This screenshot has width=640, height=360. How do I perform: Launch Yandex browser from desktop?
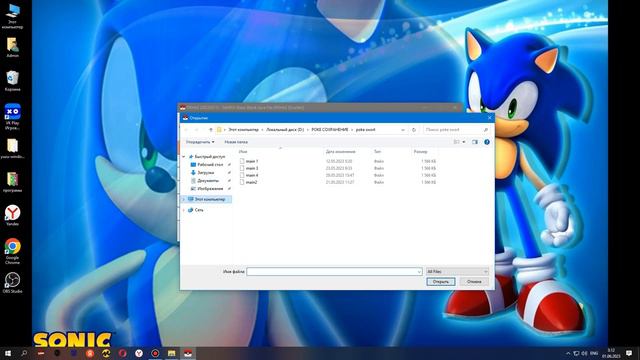pos(12,215)
